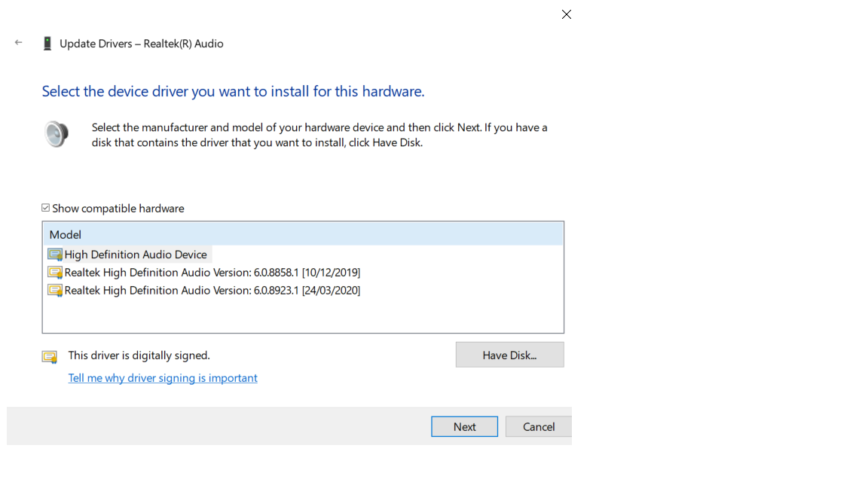Click the icon for Realtek version 6.0.8858.1
868x488 pixels.
coord(55,272)
